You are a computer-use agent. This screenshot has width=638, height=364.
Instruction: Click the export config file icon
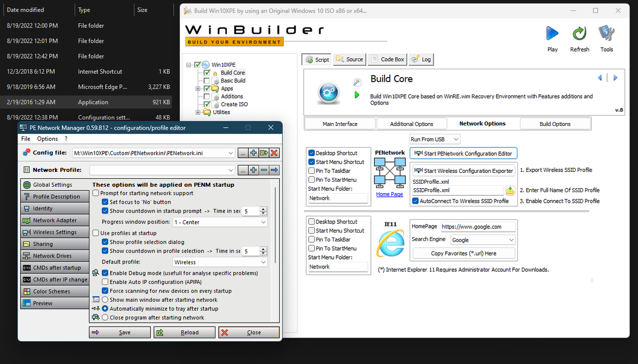click(x=264, y=153)
